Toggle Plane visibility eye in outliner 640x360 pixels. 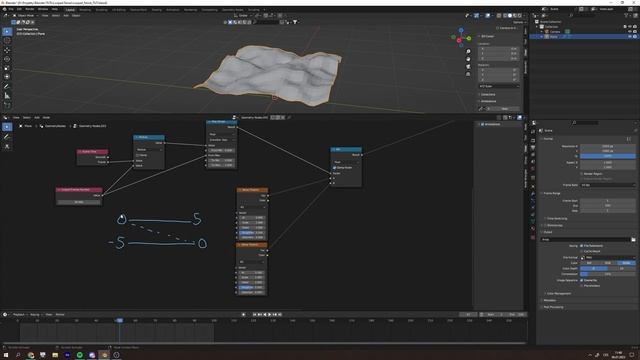[630, 37]
